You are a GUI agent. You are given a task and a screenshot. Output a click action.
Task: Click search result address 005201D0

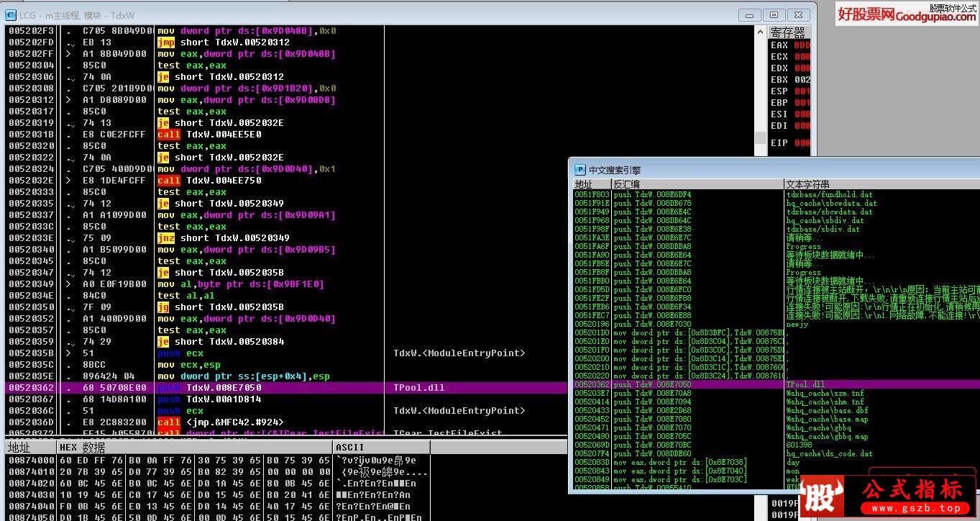(592, 332)
